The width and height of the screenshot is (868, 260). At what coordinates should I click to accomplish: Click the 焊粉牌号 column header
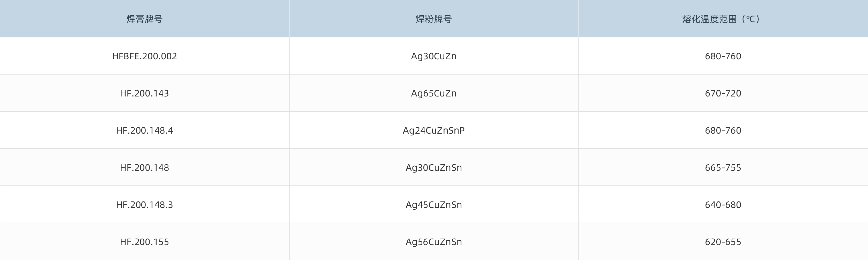pyautogui.click(x=434, y=19)
